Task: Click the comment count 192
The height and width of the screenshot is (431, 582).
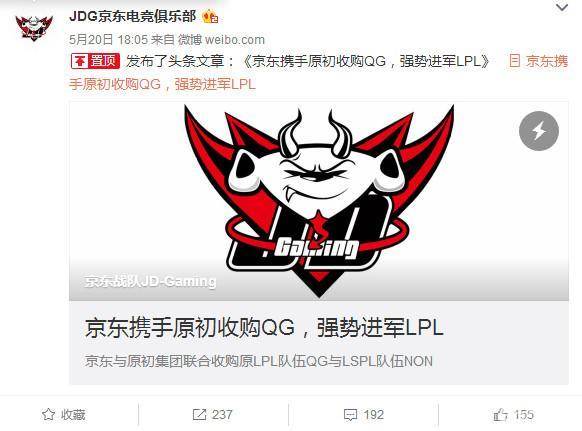Action: pyautogui.click(x=373, y=415)
